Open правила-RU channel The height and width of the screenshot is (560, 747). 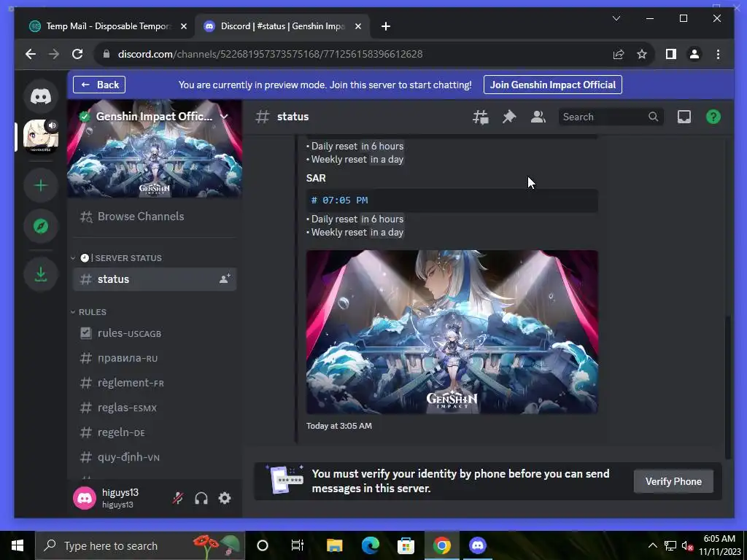155,358
